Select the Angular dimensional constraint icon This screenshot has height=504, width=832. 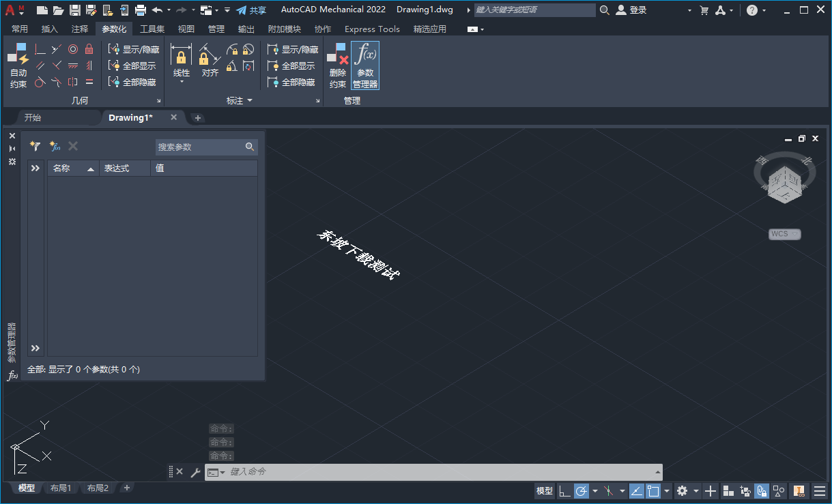click(x=232, y=65)
